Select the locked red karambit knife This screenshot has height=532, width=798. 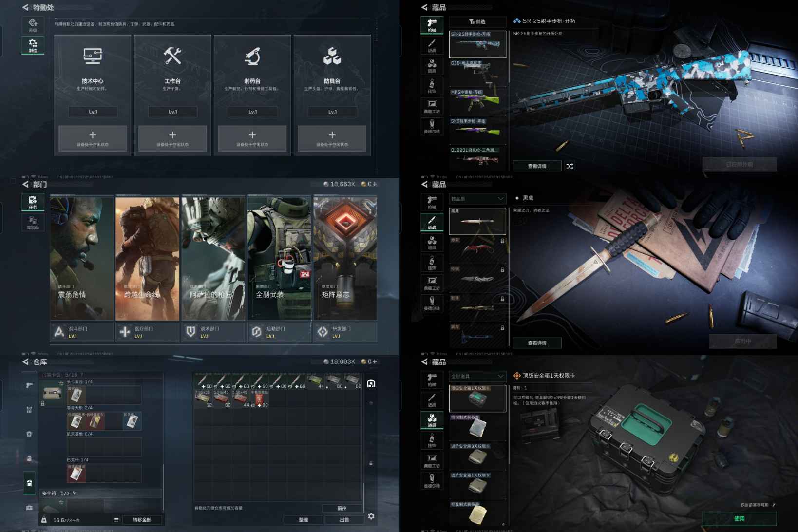477,250
